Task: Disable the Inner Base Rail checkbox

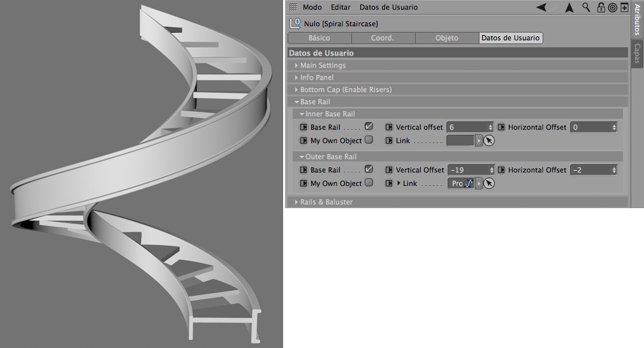Action: (369, 127)
